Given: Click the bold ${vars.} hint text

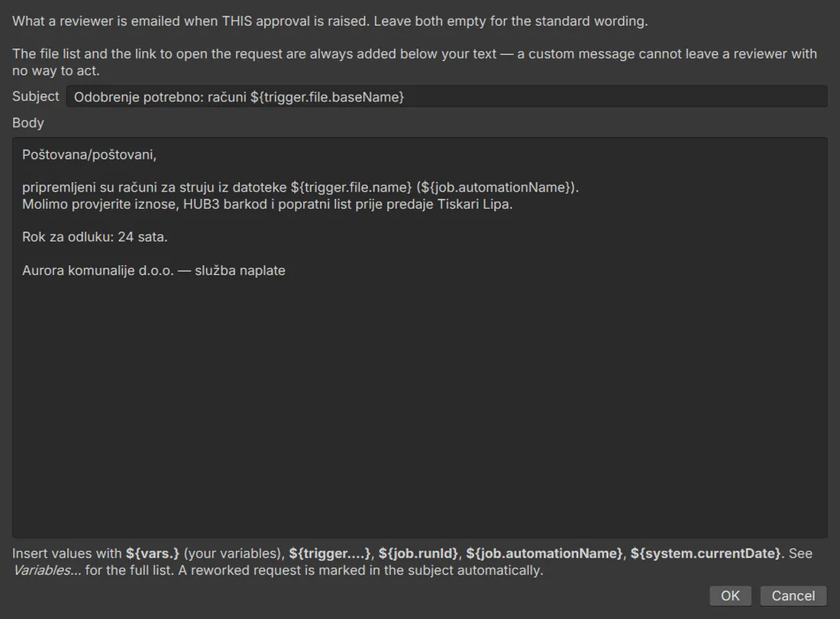Looking at the screenshot, I should point(153,553).
